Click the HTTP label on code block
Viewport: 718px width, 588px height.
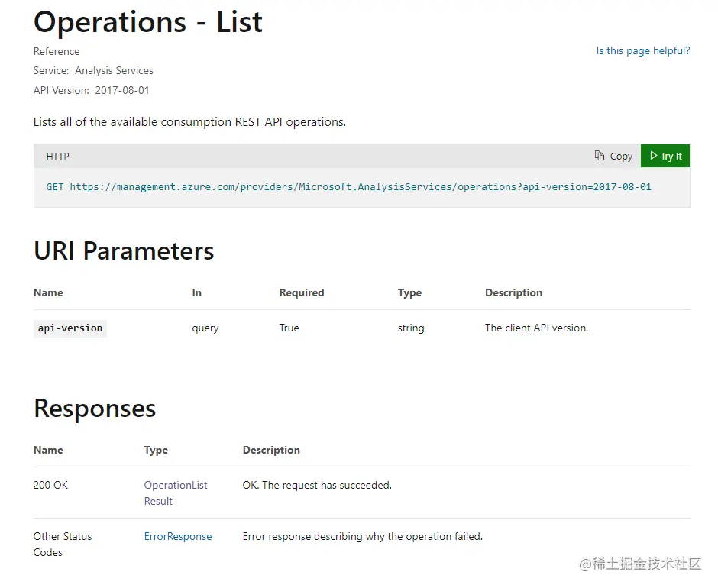(x=58, y=156)
